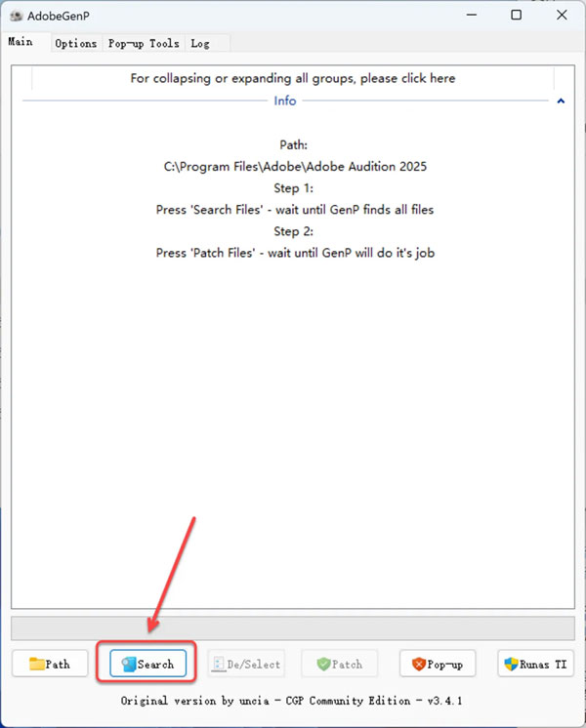This screenshot has height=728, width=586.
Task: Open the Pop-up Tools tab
Action: [144, 43]
